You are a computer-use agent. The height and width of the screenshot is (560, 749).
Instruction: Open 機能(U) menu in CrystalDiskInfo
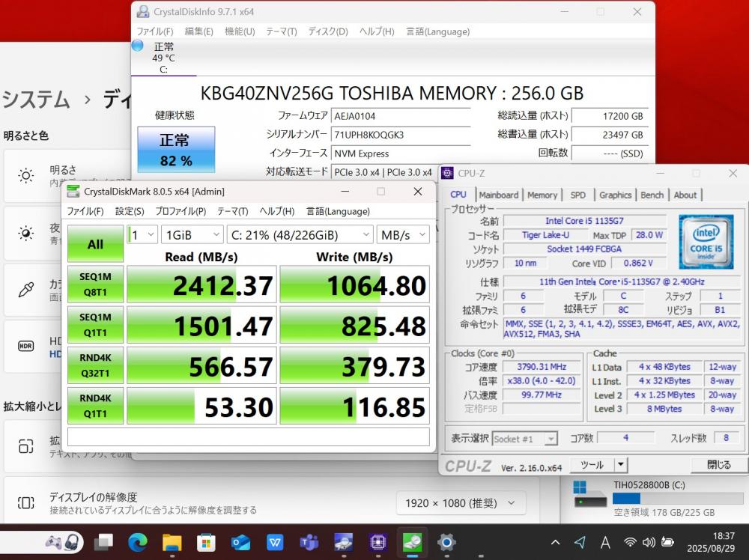pos(240,31)
